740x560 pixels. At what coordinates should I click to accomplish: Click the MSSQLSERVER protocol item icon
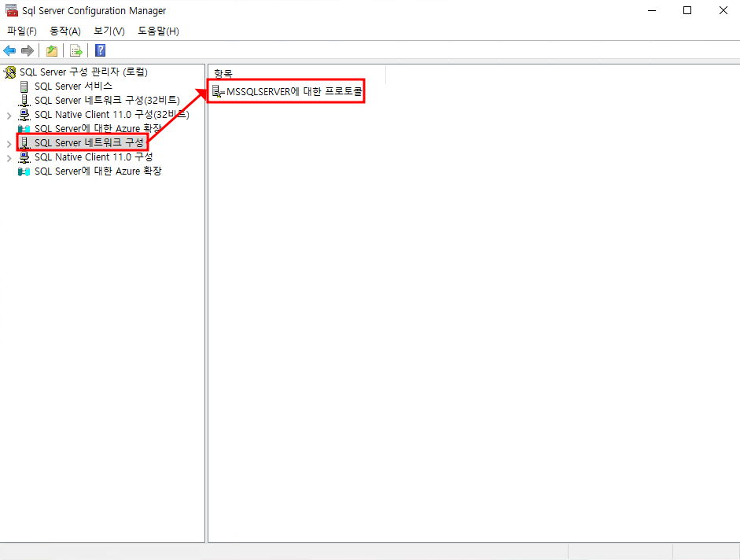point(218,91)
